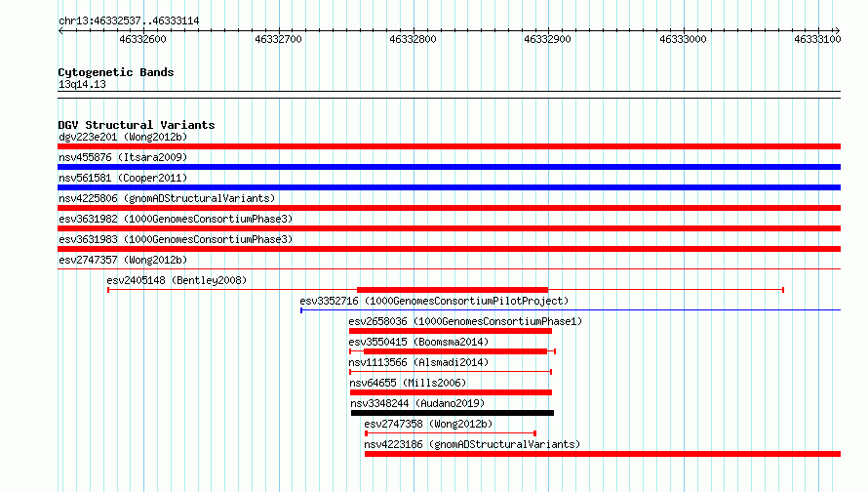Click ruler position 46332900

(x=547, y=39)
